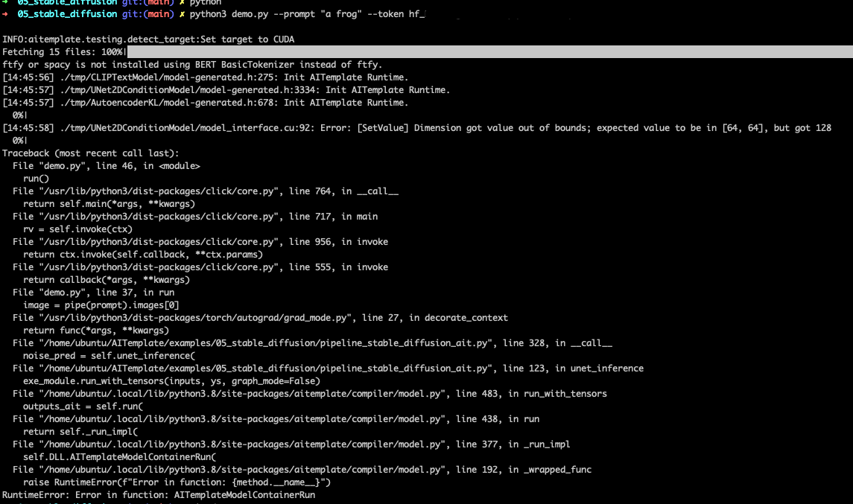853x504 pixels.
Task: Select the Traceback most recent call header
Action: [x=89, y=153]
